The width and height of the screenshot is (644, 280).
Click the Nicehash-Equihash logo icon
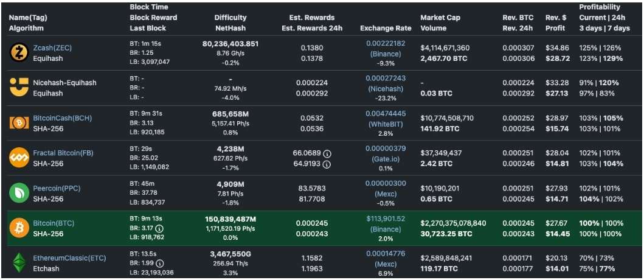pyautogui.click(x=19, y=88)
